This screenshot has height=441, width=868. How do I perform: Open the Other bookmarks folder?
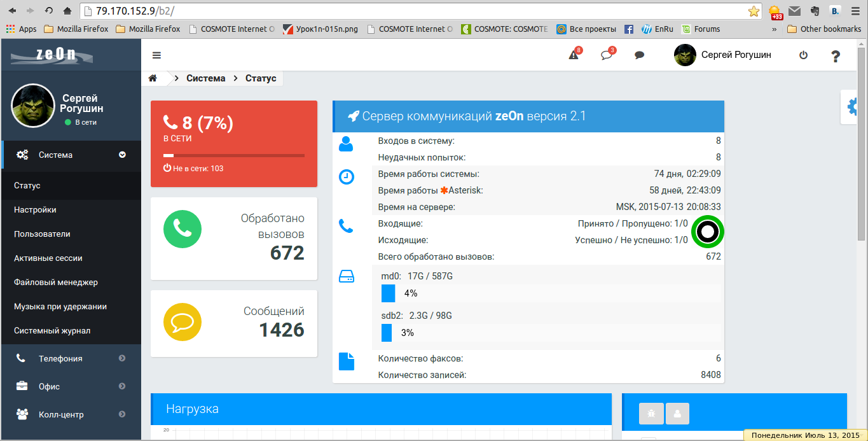point(824,29)
